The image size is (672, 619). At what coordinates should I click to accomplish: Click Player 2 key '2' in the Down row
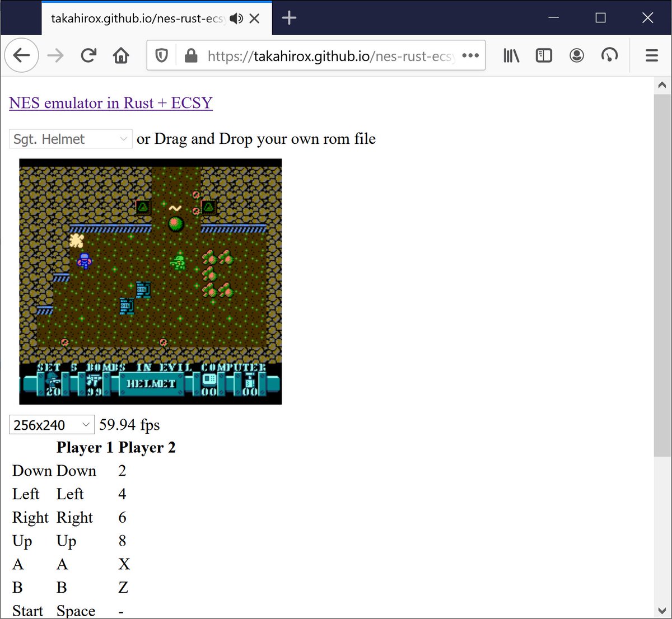[x=122, y=471]
